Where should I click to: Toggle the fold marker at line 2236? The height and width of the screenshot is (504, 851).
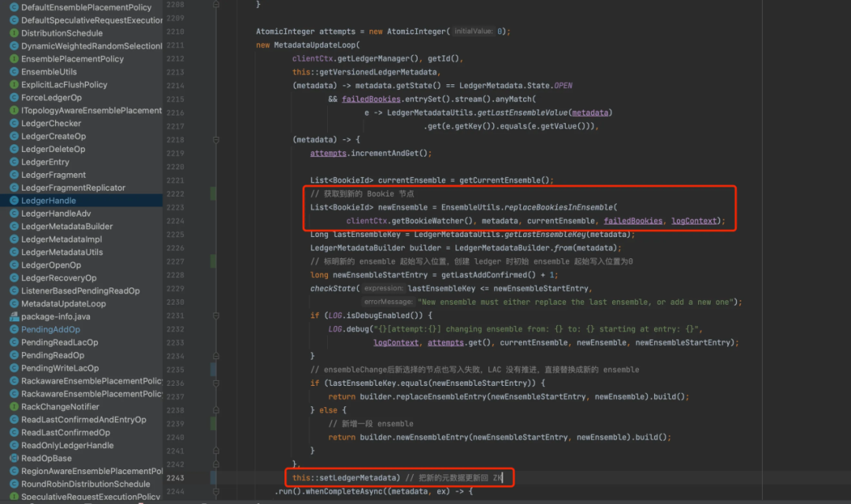[x=216, y=383]
